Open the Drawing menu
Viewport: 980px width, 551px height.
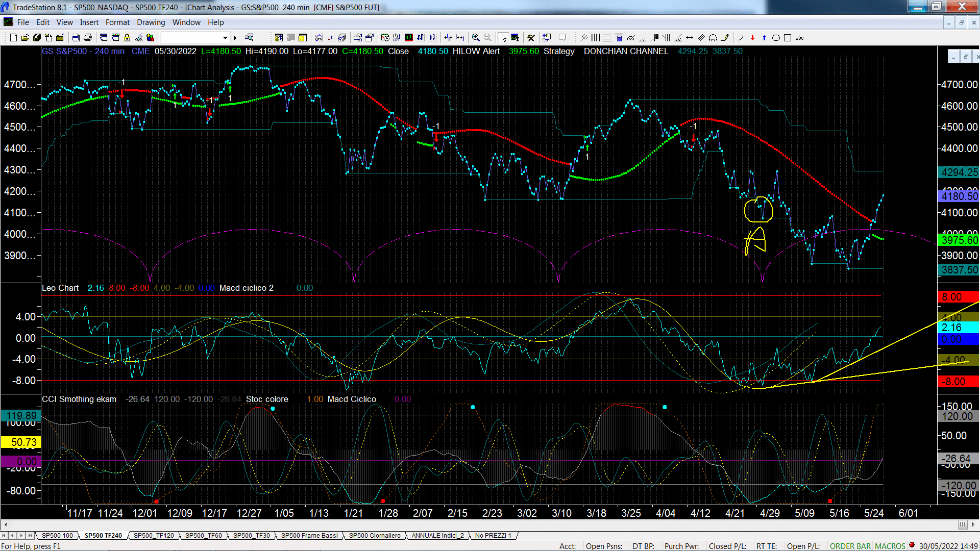(151, 22)
